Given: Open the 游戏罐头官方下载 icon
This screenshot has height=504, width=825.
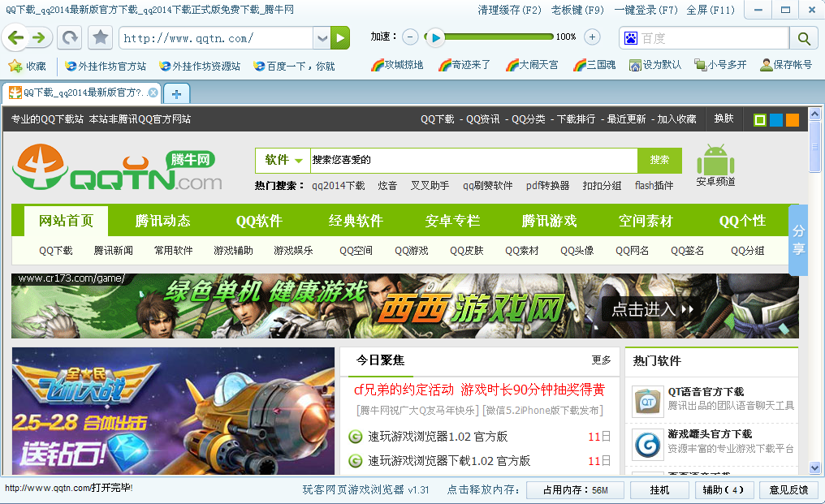Looking at the screenshot, I should pyautogui.click(x=648, y=445).
